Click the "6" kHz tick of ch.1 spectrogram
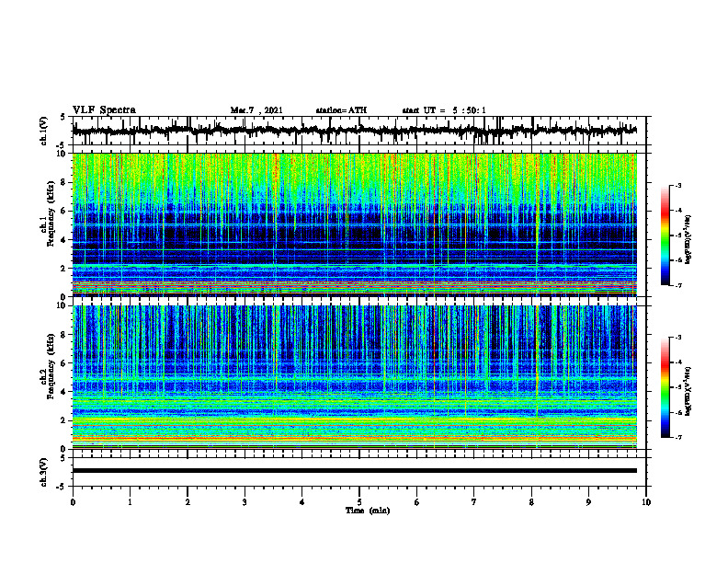The width and height of the screenshot is (728, 563). [64, 211]
